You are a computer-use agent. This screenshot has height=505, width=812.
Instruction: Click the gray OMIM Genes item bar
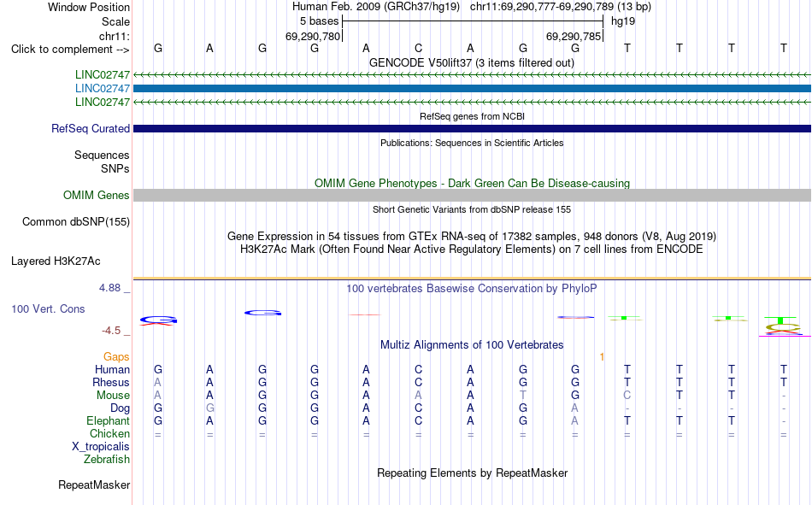pyautogui.click(x=473, y=196)
